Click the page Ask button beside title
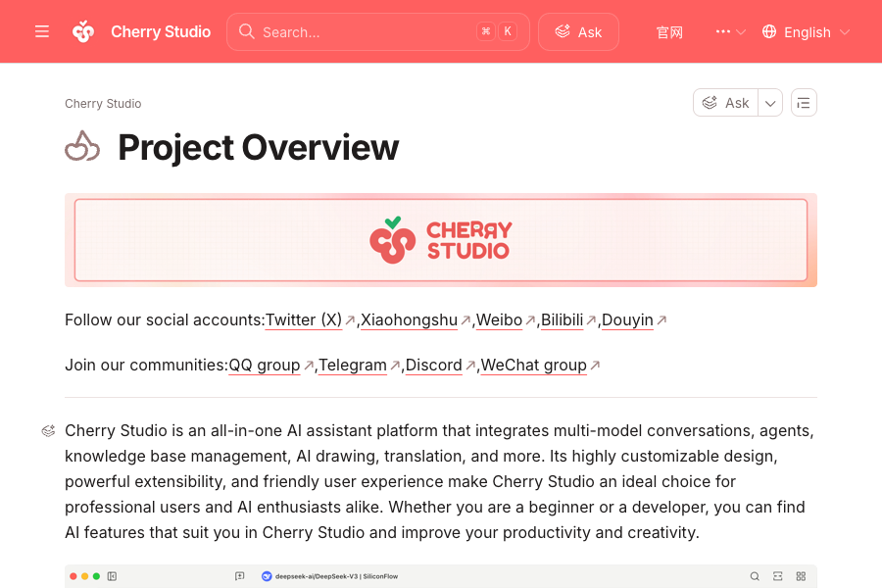The height and width of the screenshot is (588, 882). click(725, 102)
